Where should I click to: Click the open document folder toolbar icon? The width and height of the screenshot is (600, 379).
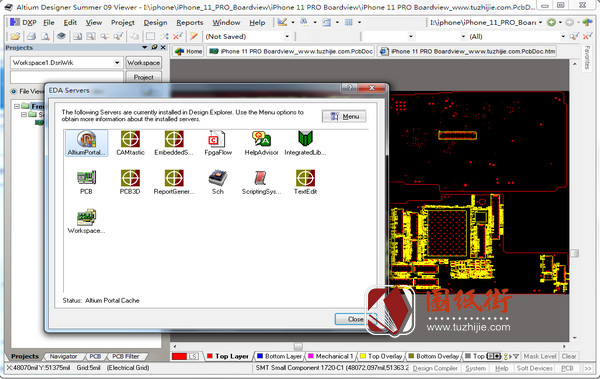tap(15, 37)
